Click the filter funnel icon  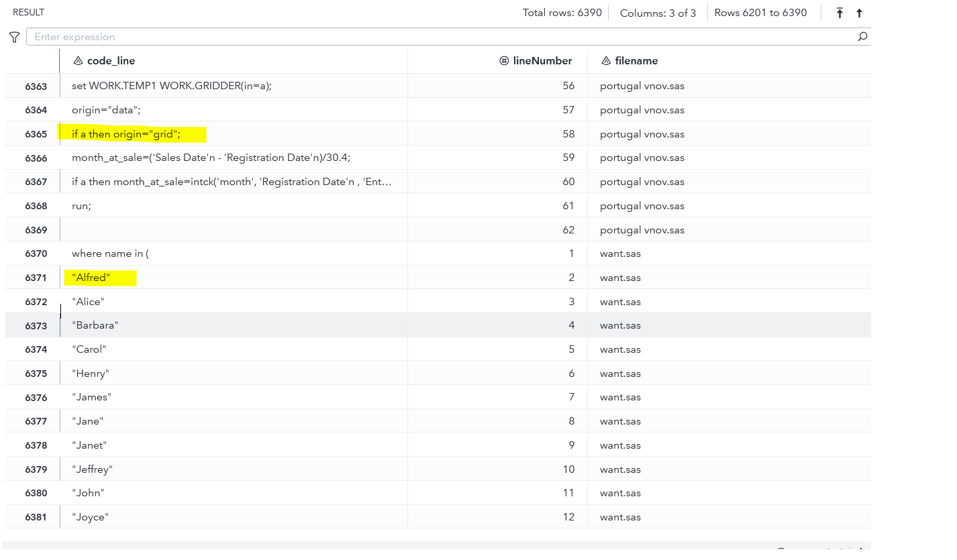click(14, 37)
